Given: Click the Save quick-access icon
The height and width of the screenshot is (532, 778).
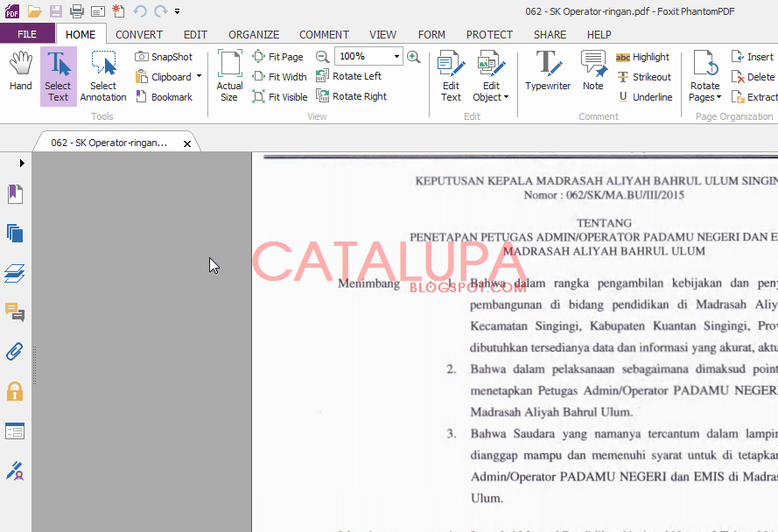Looking at the screenshot, I should 56,10.
